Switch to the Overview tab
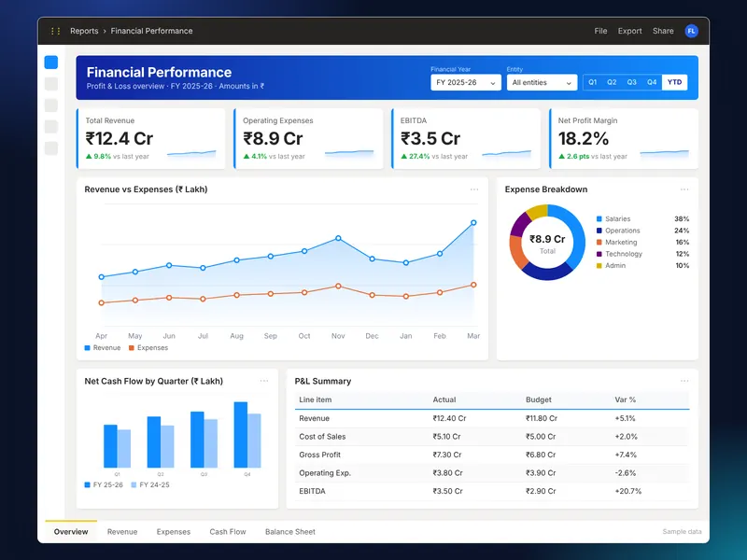 point(71,532)
